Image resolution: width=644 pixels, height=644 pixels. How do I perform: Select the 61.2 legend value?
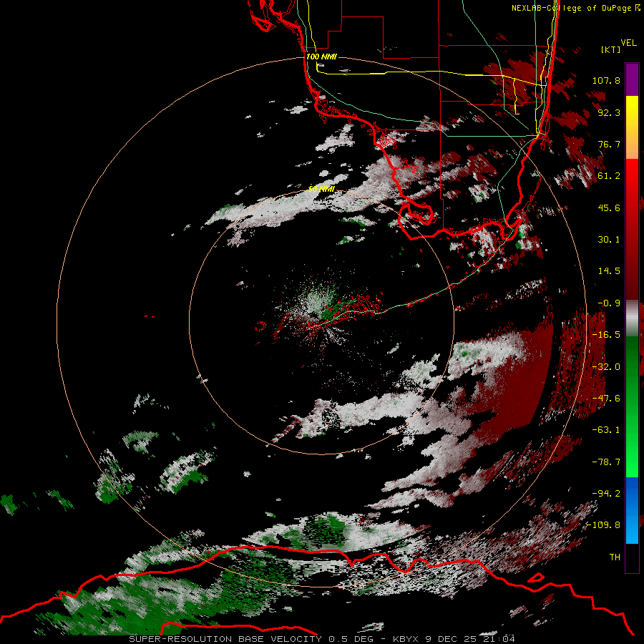[609, 176]
